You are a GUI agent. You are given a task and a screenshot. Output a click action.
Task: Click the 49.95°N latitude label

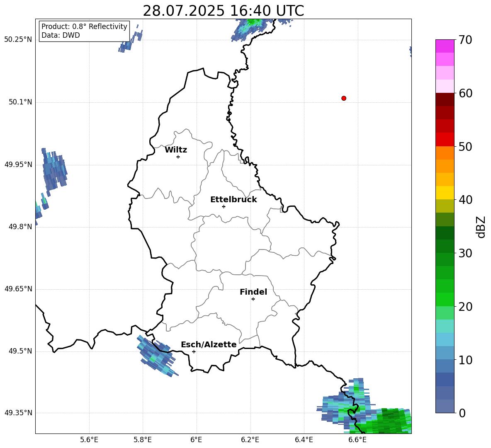click(x=18, y=165)
